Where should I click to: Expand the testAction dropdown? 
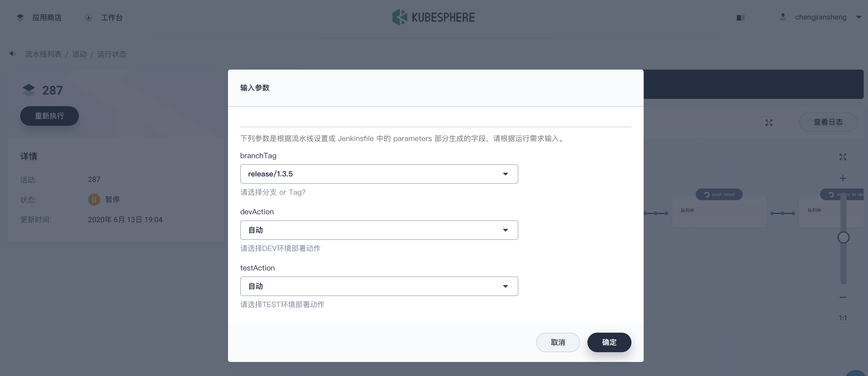tap(379, 287)
